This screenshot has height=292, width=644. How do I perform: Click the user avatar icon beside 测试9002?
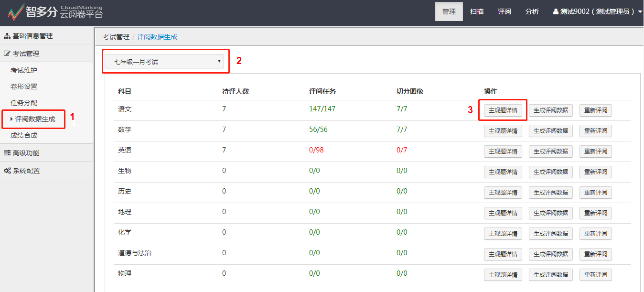556,11
